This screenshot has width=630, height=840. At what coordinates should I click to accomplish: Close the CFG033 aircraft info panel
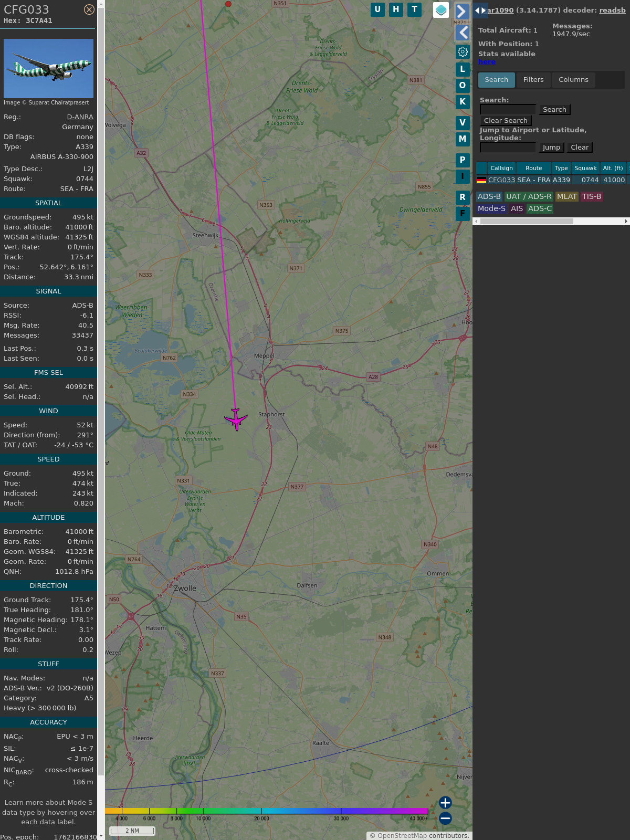click(x=89, y=9)
